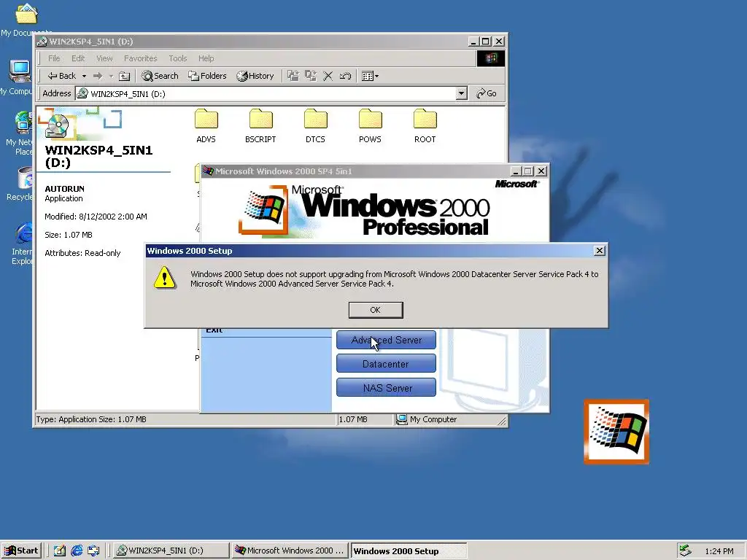Switch to Microsoft Windows 2000 taskbar button
The height and width of the screenshot is (560, 747).
pos(290,551)
